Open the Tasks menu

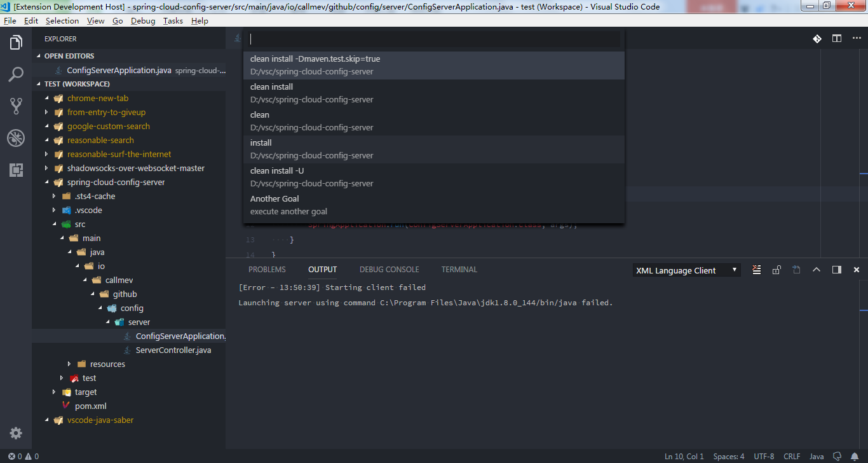pyautogui.click(x=173, y=20)
